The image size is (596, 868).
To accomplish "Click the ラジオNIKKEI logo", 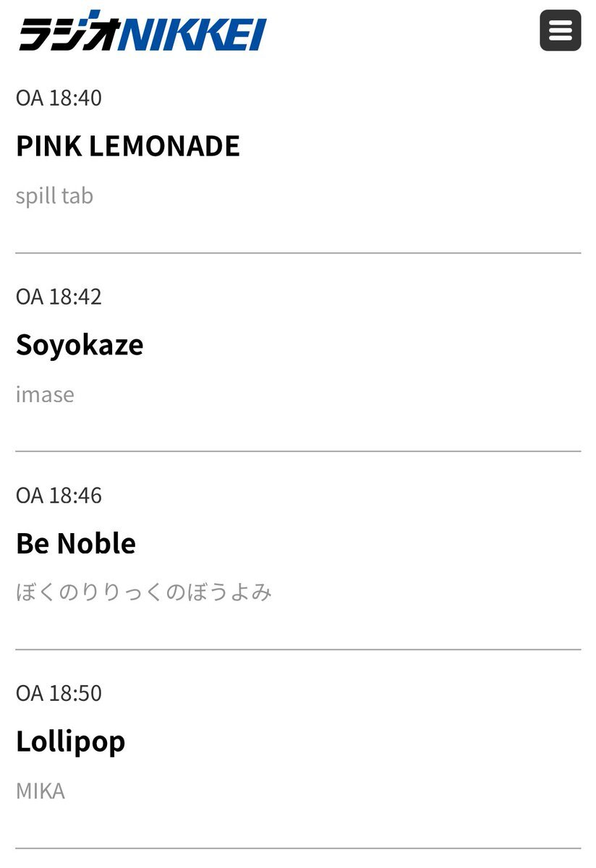I will [142, 31].
